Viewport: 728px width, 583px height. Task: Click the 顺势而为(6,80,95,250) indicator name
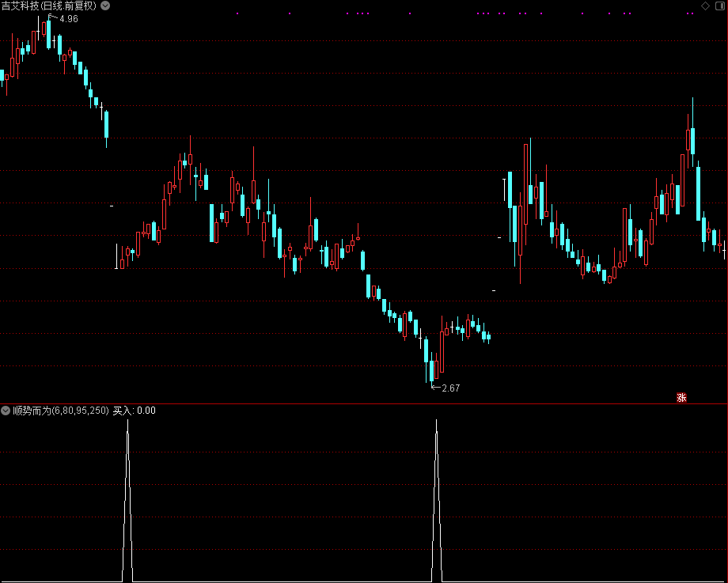click(x=61, y=411)
